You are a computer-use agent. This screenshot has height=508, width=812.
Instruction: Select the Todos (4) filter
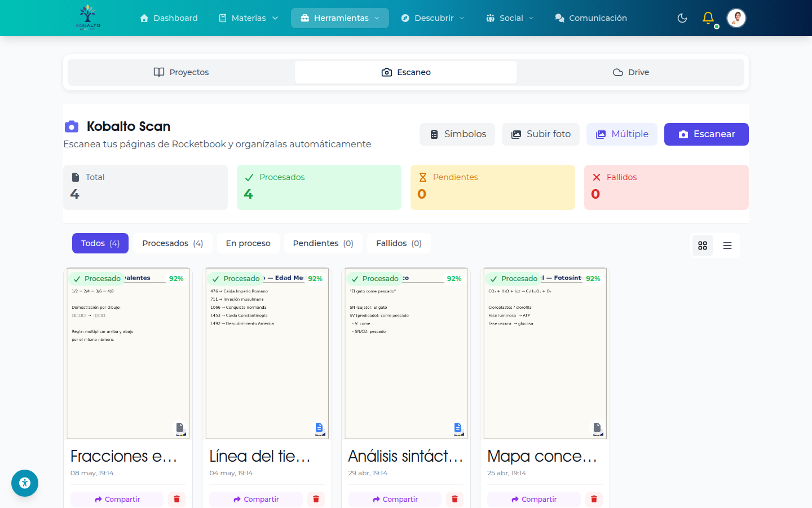pyautogui.click(x=100, y=243)
